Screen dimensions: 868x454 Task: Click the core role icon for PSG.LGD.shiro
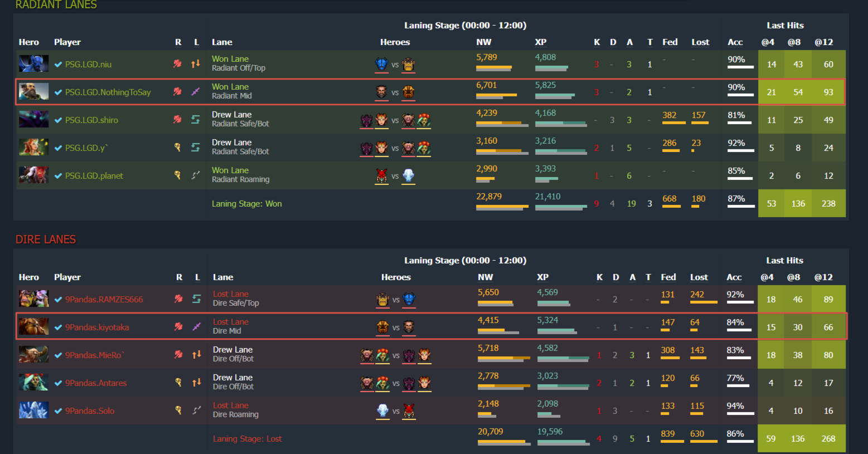tap(177, 119)
